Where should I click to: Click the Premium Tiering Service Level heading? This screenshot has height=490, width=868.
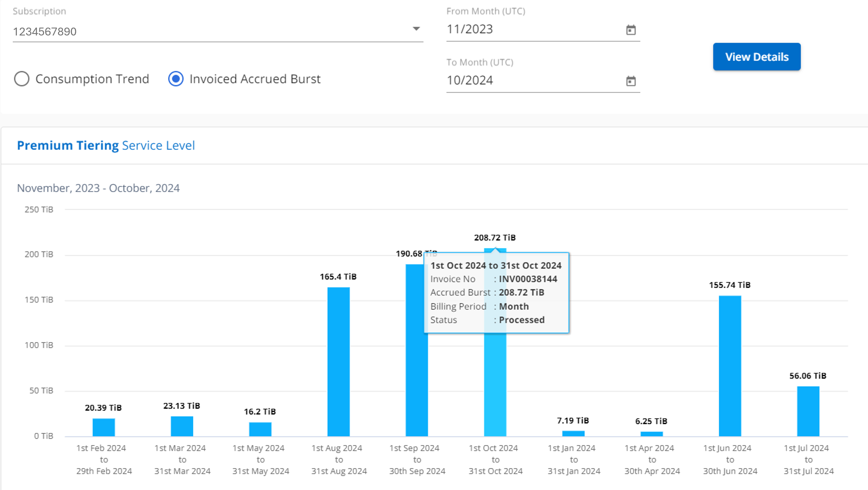coord(106,145)
